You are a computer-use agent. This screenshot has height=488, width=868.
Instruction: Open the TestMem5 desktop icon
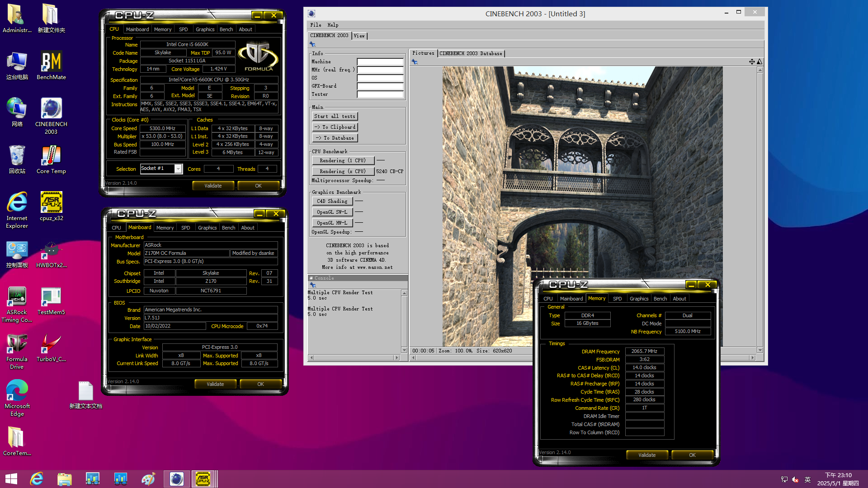(51, 301)
